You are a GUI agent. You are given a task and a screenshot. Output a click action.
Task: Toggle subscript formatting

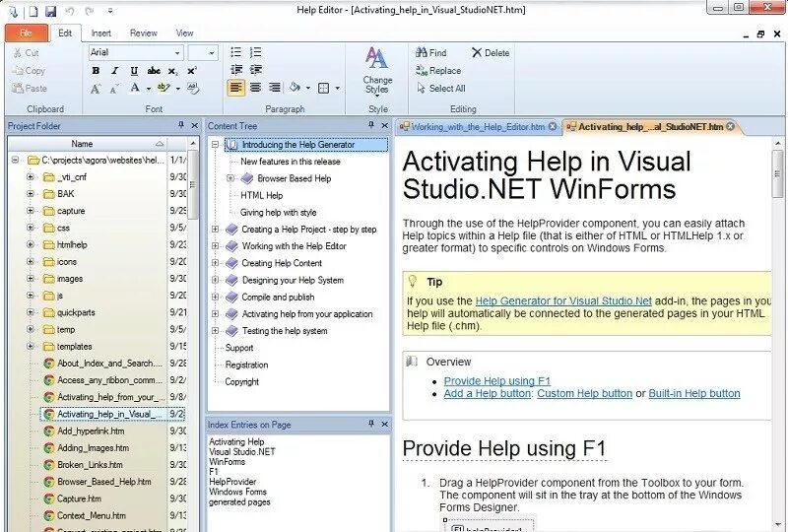click(173, 71)
